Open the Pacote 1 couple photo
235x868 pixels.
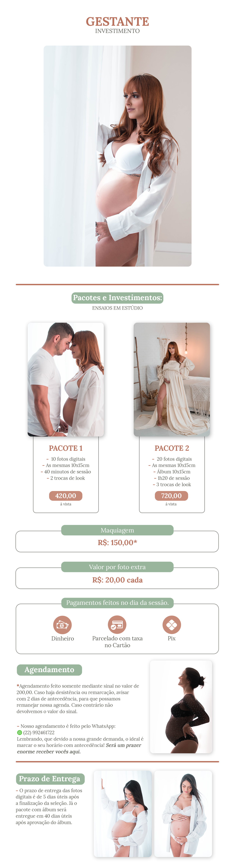click(66, 379)
